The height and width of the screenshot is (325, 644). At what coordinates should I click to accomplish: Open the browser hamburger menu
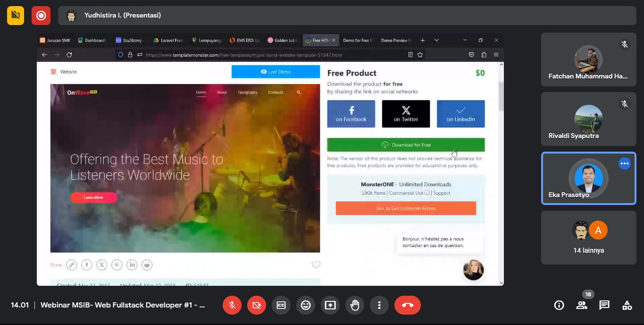pyautogui.click(x=496, y=55)
